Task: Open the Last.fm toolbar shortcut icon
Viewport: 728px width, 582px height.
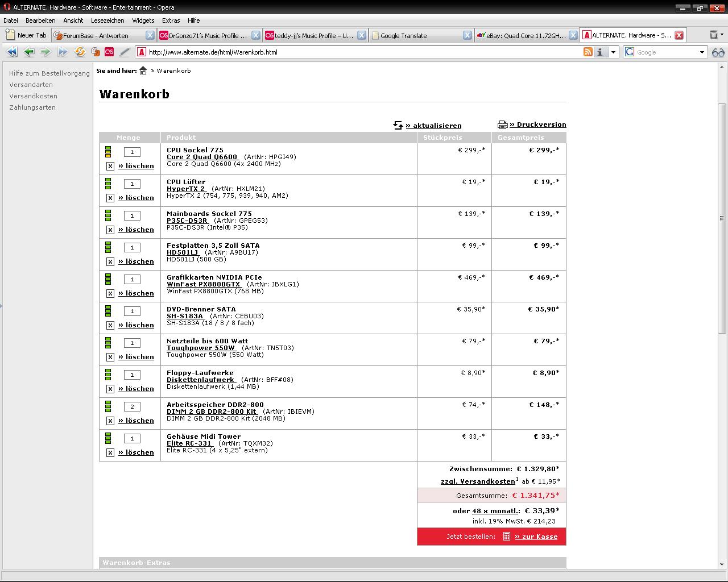Action: coord(109,52)
